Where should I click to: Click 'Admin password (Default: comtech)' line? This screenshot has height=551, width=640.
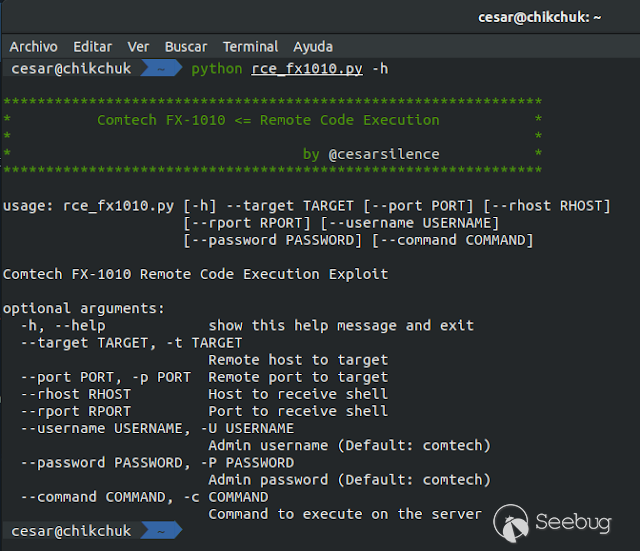(x=350, y=480)
